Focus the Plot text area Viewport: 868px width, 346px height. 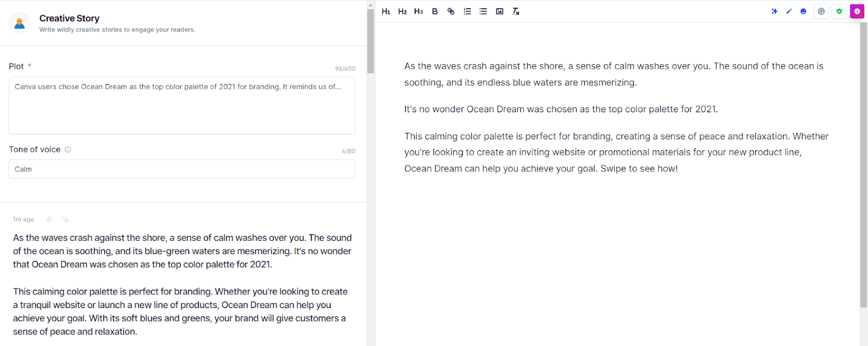point(182,105)
